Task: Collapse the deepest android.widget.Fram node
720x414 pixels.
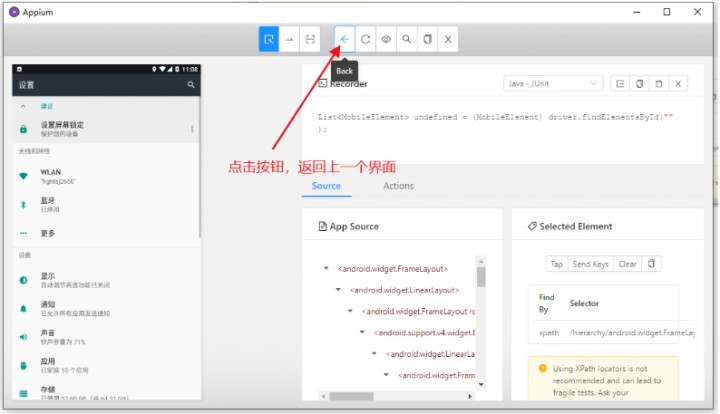Action: (386, 375)
